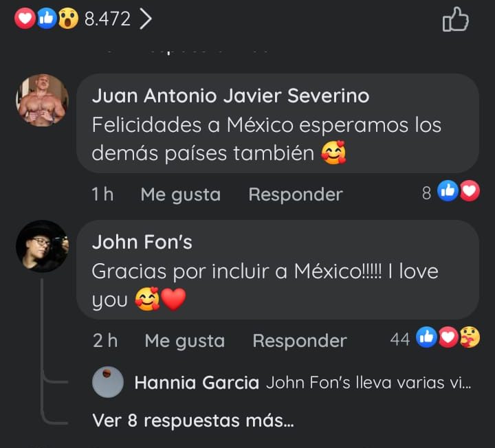Click care emoji reaction on John Fon's comment
Image resolution: width=495 pixels, height=448 pixels.
470,337
